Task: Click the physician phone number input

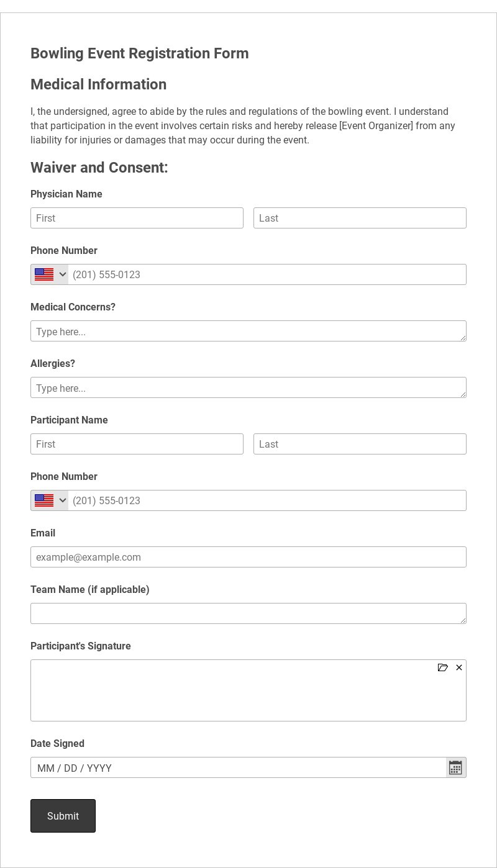Action: 267,274
